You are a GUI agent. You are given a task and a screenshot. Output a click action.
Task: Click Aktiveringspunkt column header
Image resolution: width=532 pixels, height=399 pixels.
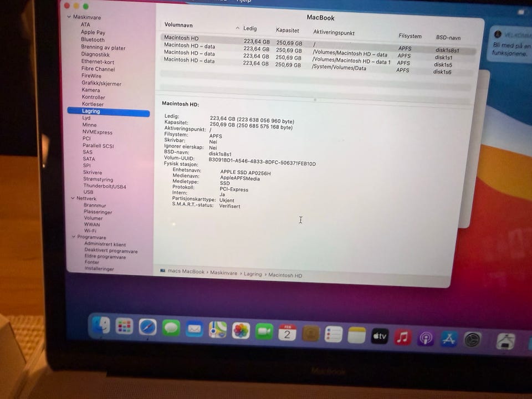(x=334, y=33)
